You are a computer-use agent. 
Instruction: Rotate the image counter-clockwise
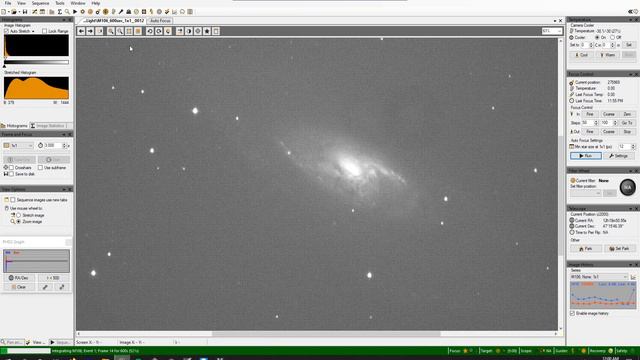tap(150, 31)
